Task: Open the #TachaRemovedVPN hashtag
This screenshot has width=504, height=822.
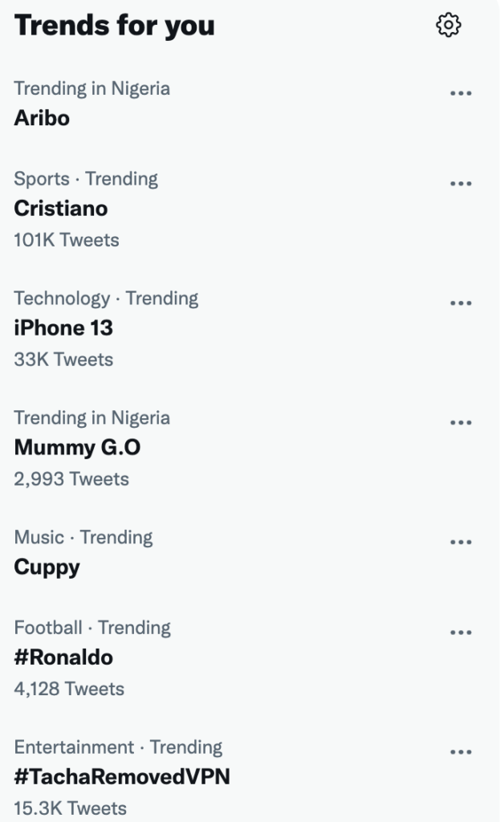Action: (122, 777)
